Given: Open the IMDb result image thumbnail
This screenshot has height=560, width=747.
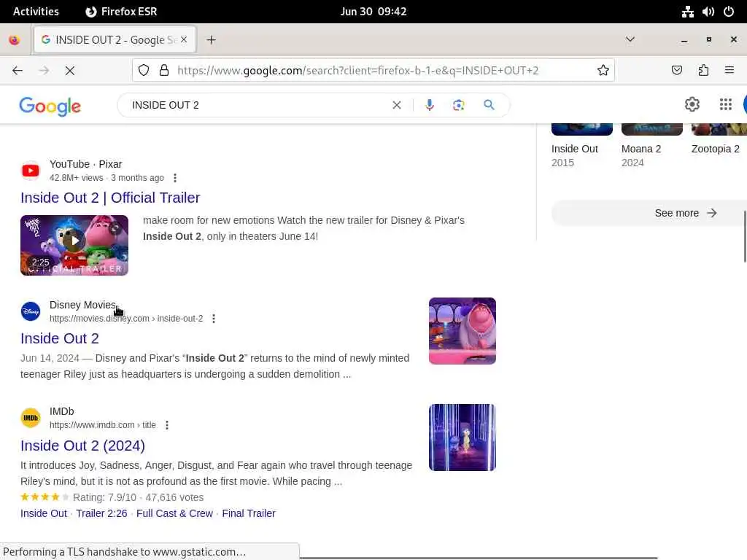Looking at the screenshot, I should click(462, 437).
